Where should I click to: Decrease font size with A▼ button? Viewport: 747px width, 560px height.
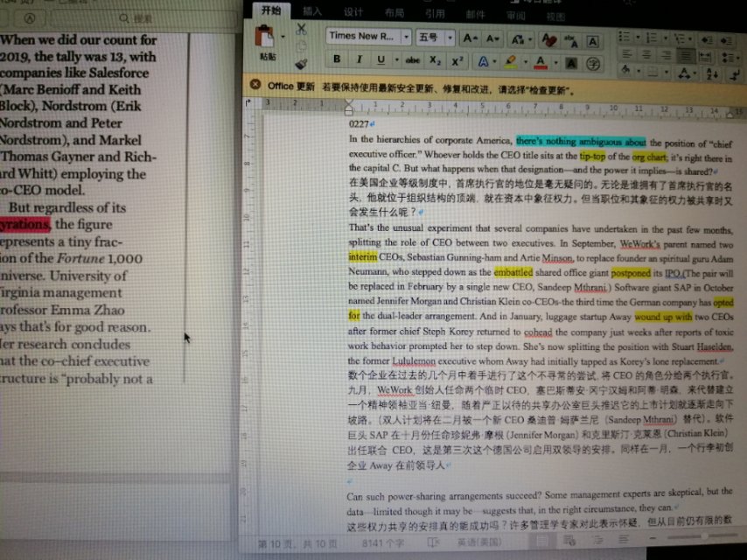coord(492,38)
